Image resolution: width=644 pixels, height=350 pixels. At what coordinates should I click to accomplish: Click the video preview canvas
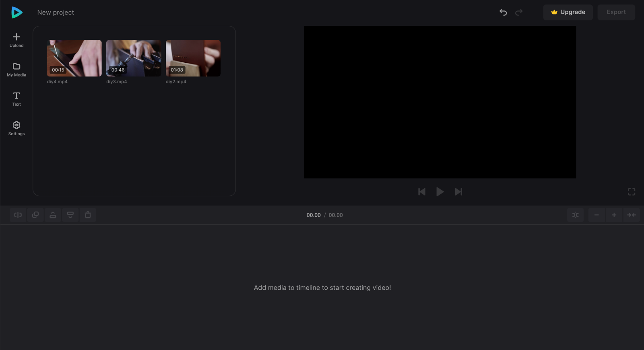click(440, 102)
